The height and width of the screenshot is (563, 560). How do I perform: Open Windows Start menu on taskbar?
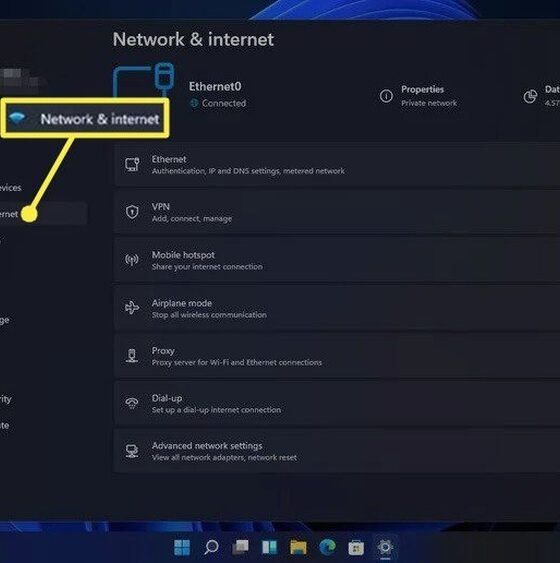(182, 547)
